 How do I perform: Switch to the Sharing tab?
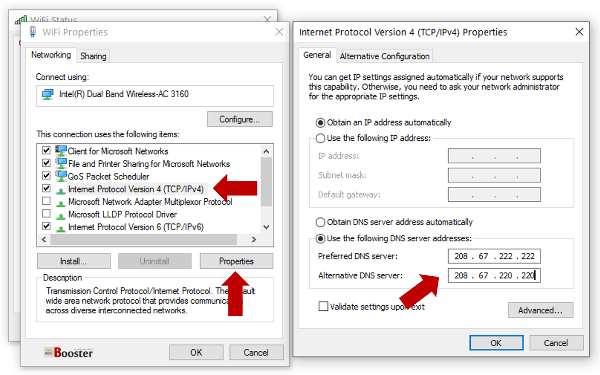[x=93, y=56]
